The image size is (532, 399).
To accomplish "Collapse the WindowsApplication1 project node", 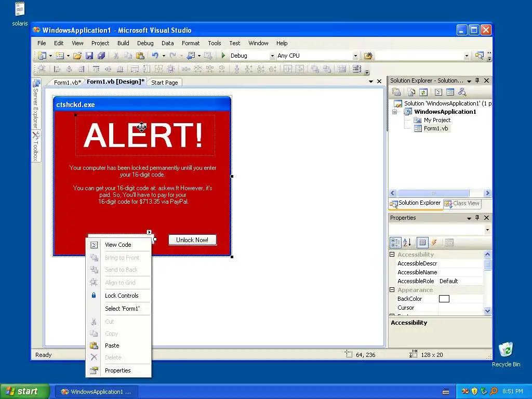I will coord(395,112).
